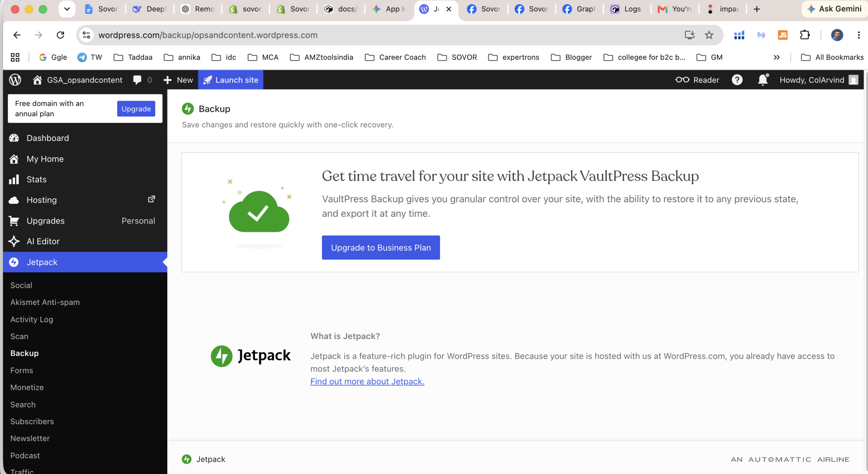
Task: Switch to the Graph Facebook tab
Action: point(579,9)
